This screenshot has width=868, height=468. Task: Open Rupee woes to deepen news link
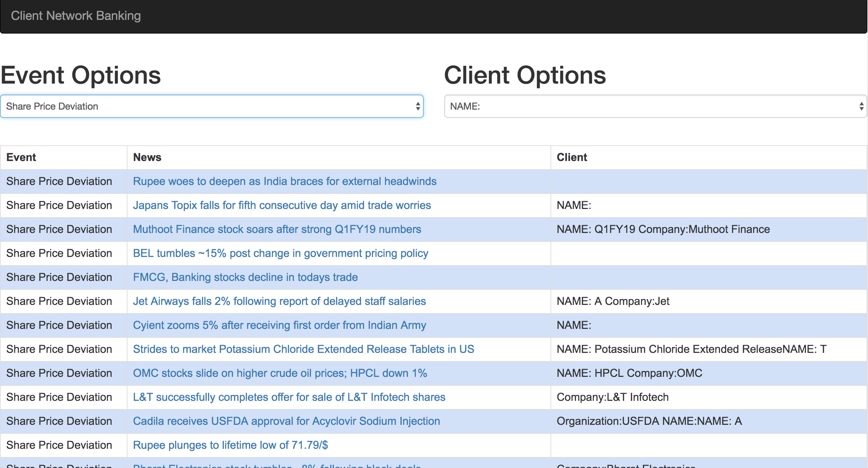285,181
